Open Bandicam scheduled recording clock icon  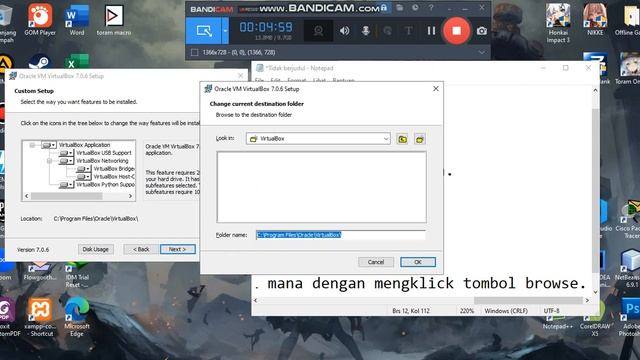[415, 8]
